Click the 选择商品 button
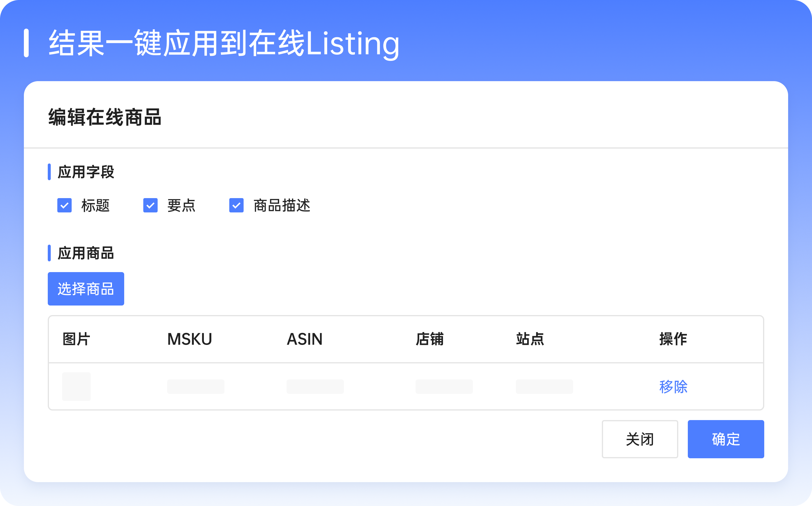The width and height of the screenshot is (812, 506). click(86, 289)
